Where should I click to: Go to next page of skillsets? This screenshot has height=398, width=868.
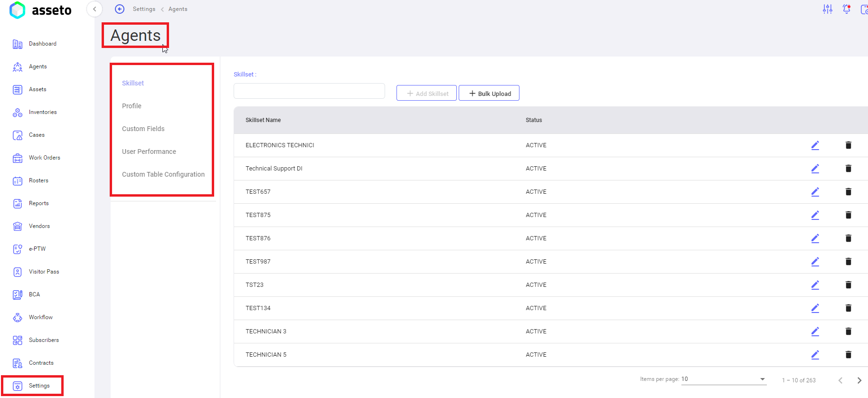(859, 380)
